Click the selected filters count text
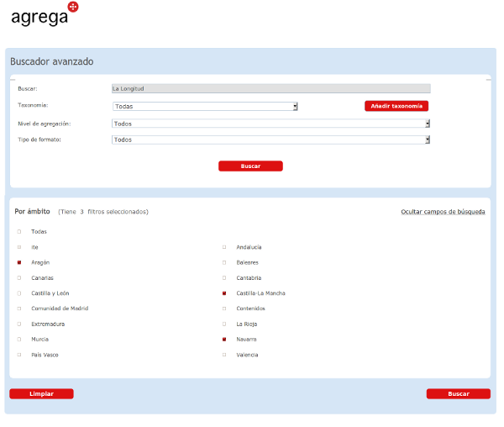 (103, 212)
